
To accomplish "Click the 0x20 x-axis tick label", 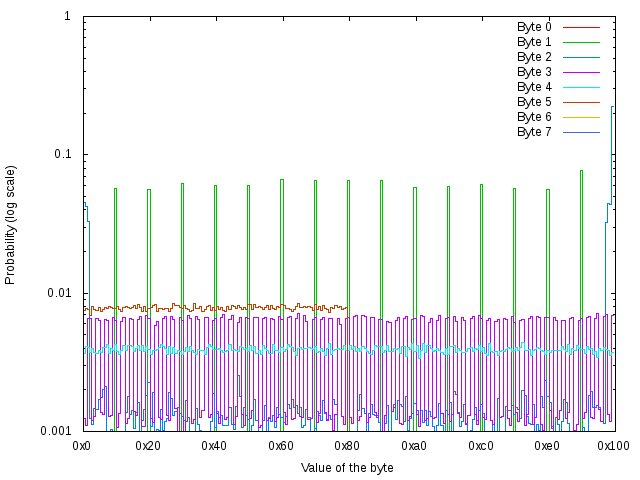I will [148, 446].
